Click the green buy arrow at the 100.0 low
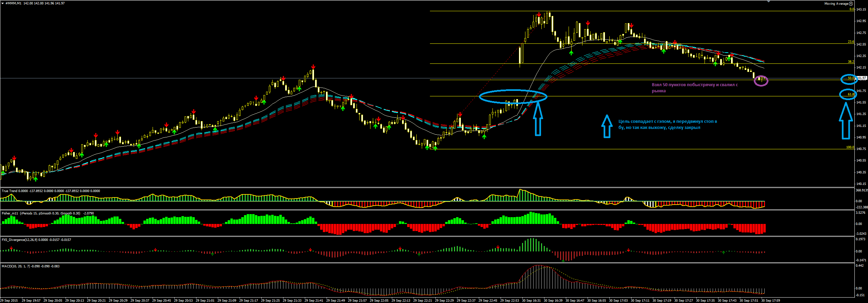The height and width of the screenshot is (303, 868). click(x=435, y=148)
